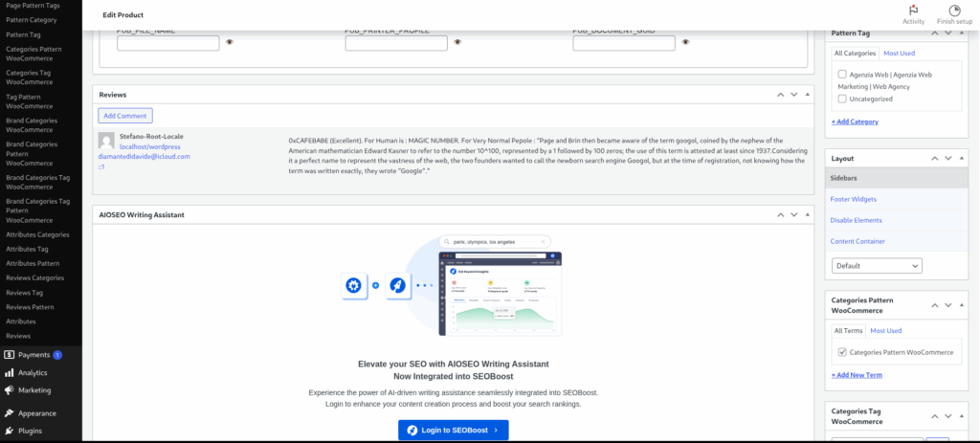Open Attributes Categories in sidebar menu
This screenshot has height=443, width=980.
37,235
